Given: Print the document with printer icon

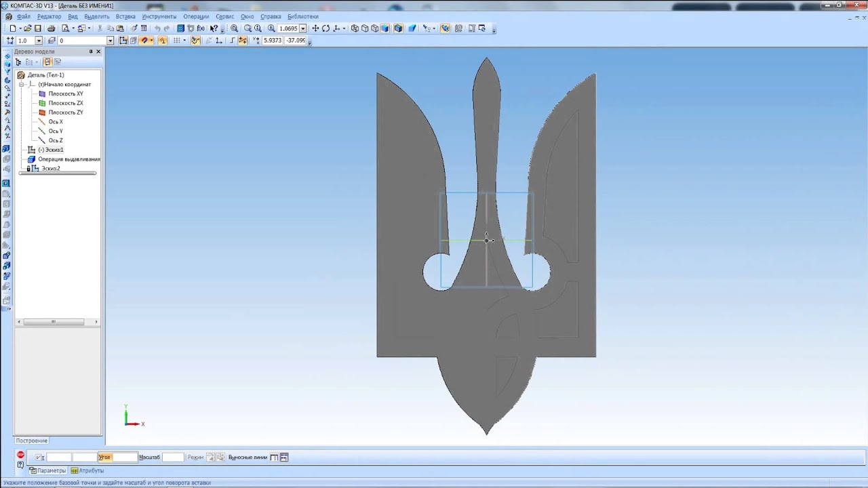Looking at the screenshot, I should pyautogui.click(x=51, y=28).
